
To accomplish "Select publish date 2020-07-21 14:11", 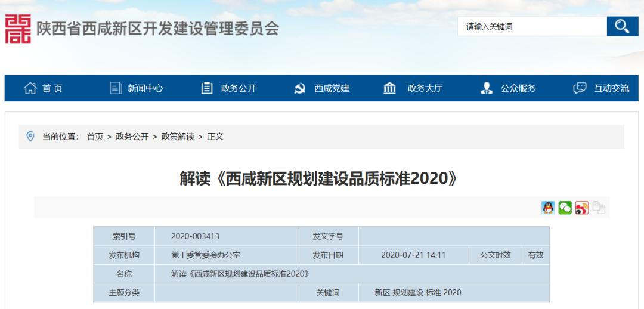I will [413, 255].
